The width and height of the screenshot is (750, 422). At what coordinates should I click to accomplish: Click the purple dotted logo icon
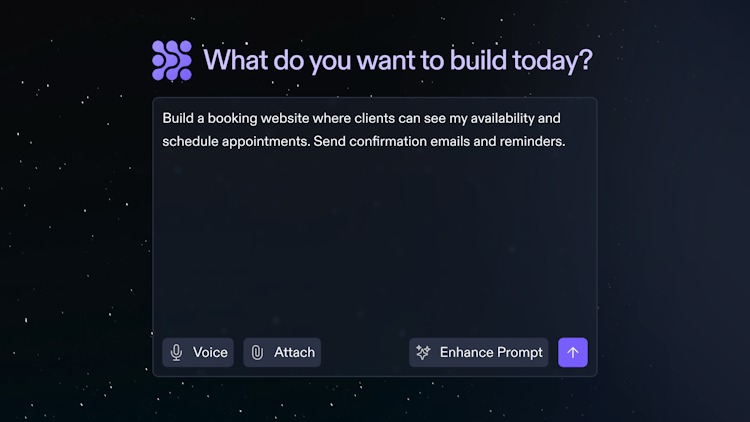[172, 60]
